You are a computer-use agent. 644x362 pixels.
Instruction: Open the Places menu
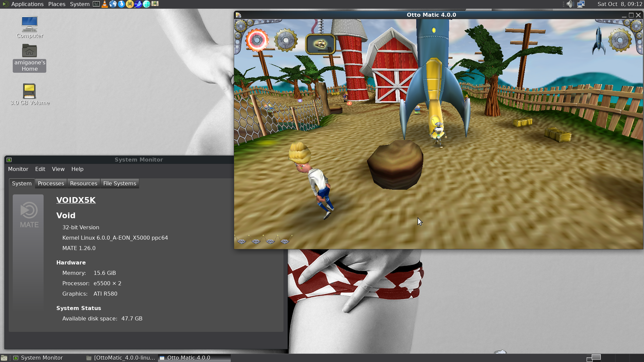point(57,4)
